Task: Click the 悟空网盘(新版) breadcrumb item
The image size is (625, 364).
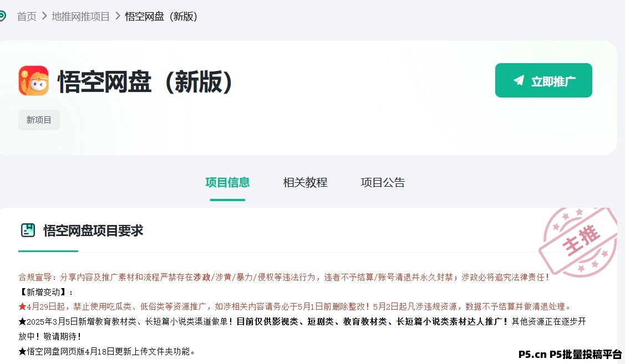Action: [x=161, y=16]
